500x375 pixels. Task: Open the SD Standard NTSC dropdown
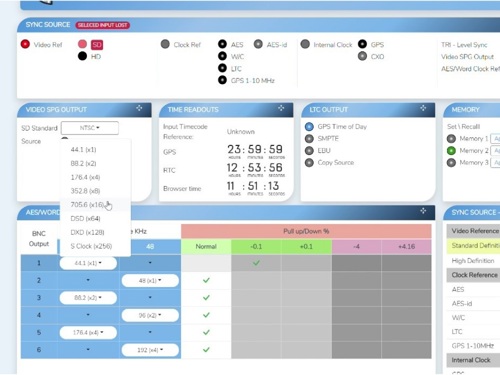click(90, 128)
